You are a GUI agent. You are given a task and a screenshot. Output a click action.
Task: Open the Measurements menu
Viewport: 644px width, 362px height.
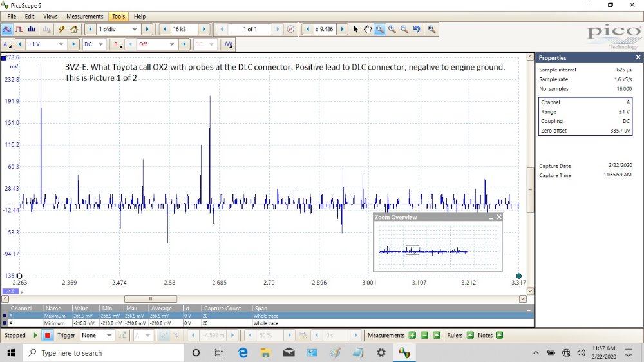(84, 17)
